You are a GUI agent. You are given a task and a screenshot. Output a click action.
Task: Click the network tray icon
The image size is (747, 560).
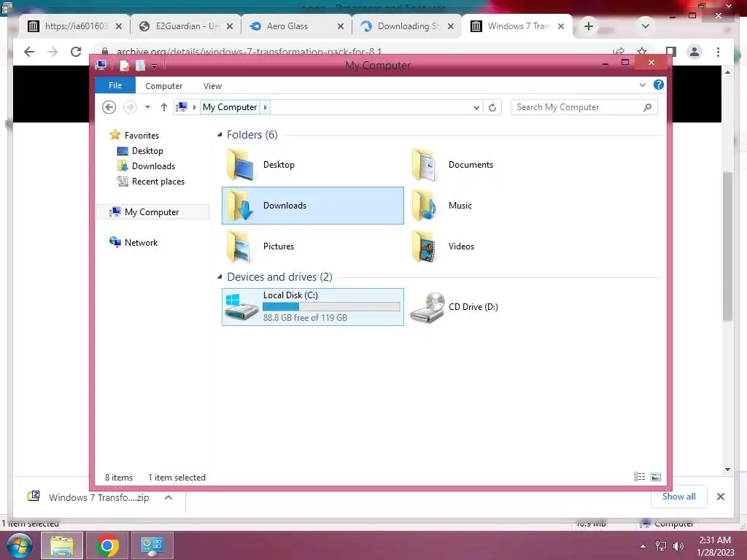(661, 546)
